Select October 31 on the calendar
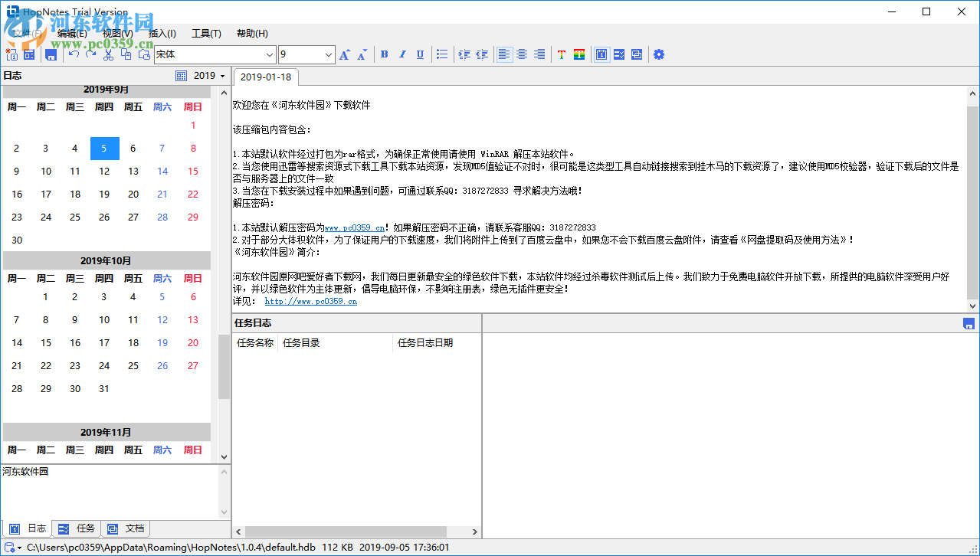The image size is (980, 556). 103,388
